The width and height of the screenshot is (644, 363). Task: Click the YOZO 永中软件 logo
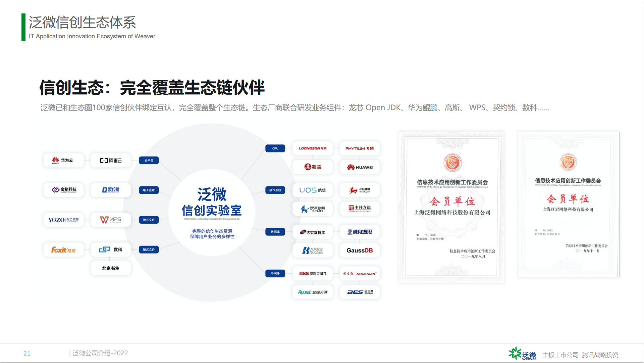pos(63,220)
